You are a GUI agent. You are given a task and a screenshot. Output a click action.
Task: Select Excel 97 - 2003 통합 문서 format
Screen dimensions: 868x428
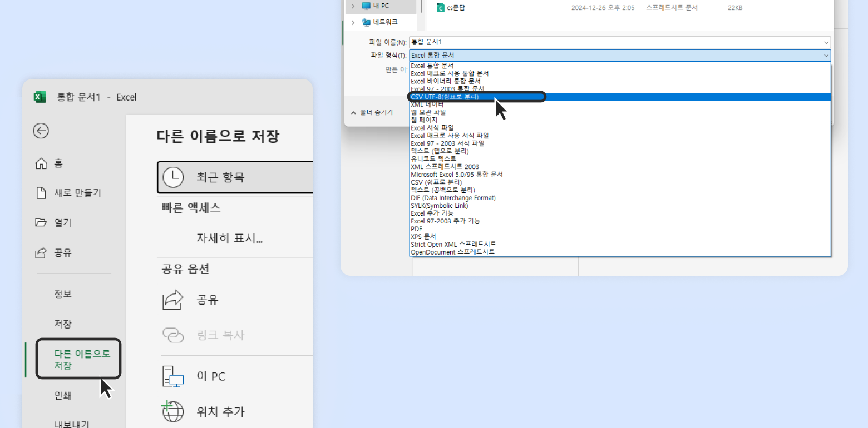620,89
